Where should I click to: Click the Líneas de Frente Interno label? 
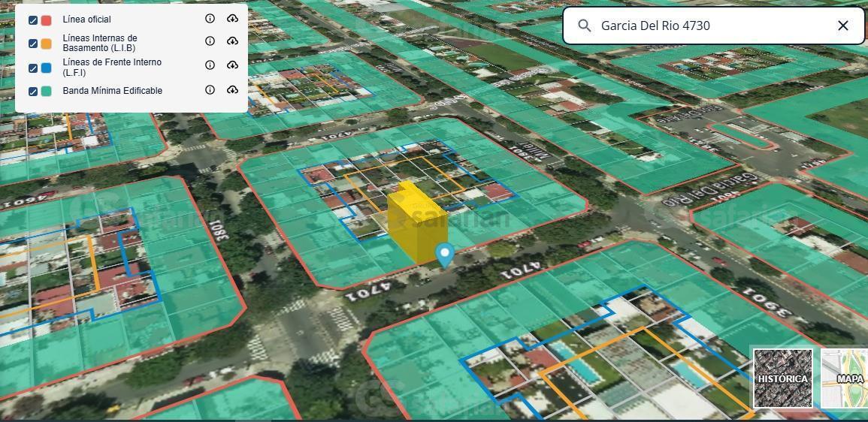tap(113, 68)
